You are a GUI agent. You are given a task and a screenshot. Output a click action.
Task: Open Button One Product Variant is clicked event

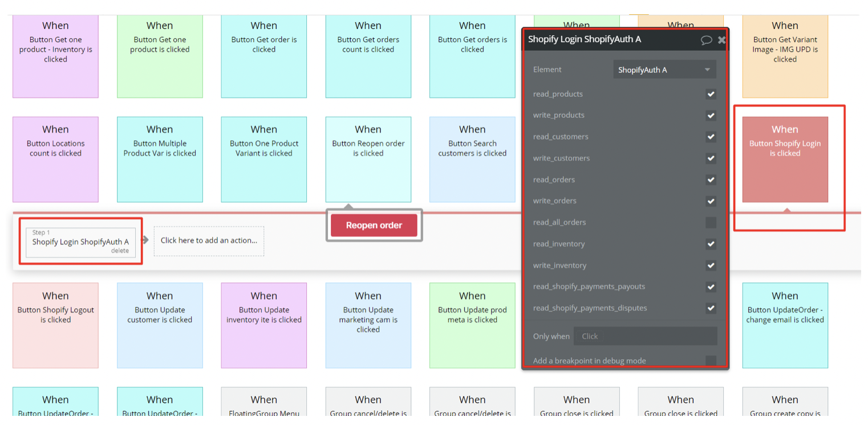click(x=264, y=160)
